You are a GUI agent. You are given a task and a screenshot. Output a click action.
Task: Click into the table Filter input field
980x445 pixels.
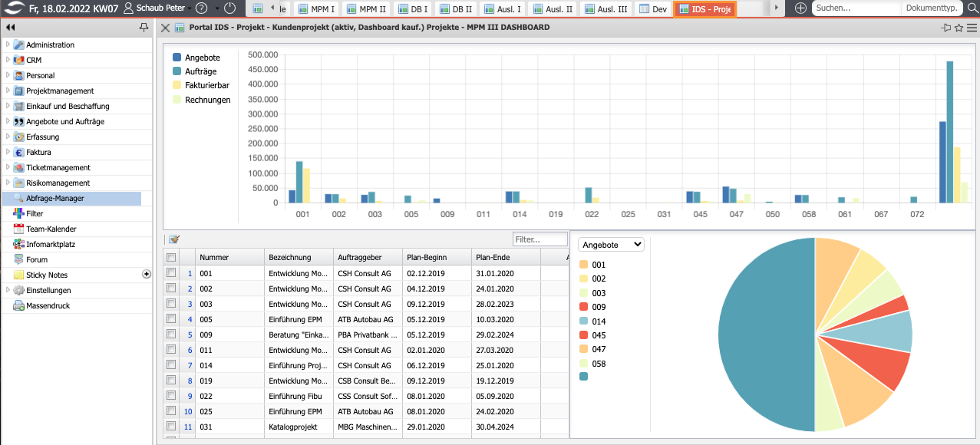[539, 239]
